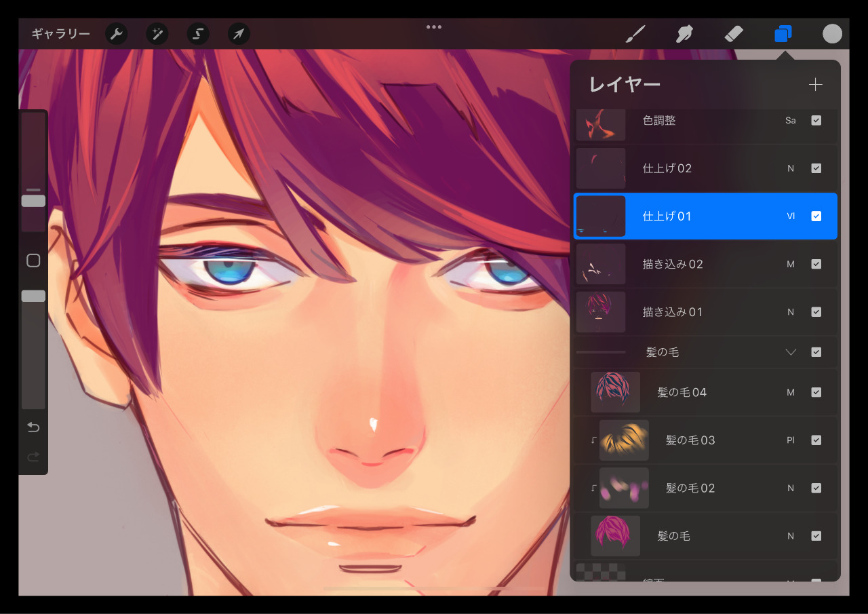Tap the undo arrow in sidebar
Viewport: 868px width, 614px height.
tap(33, 427)
